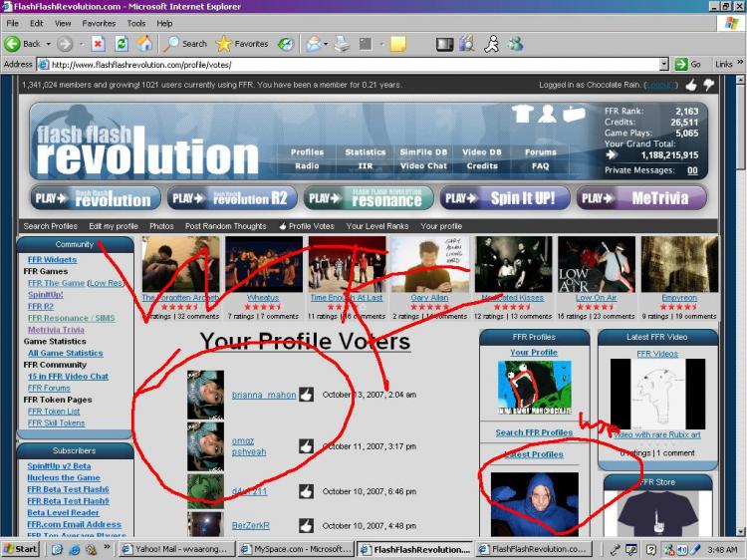Open the Mail icon in toolbar
The image size is (747, 560).
click(314, 44)
